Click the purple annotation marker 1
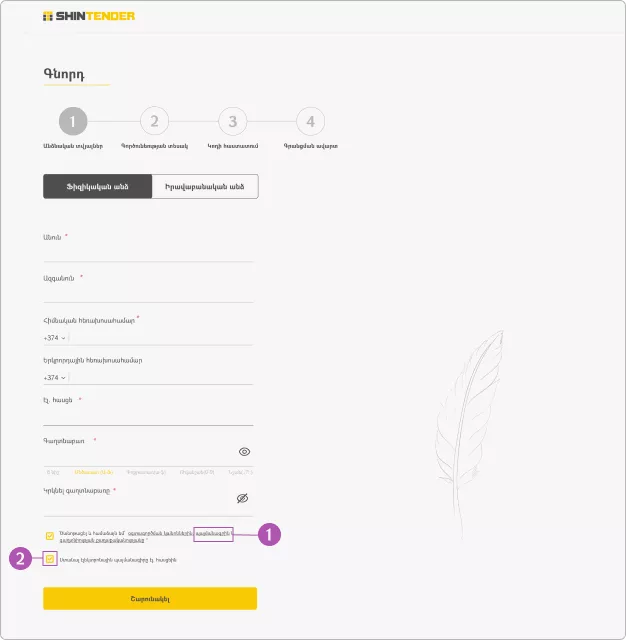Screen dimensions: 626x640 point(269,534)
